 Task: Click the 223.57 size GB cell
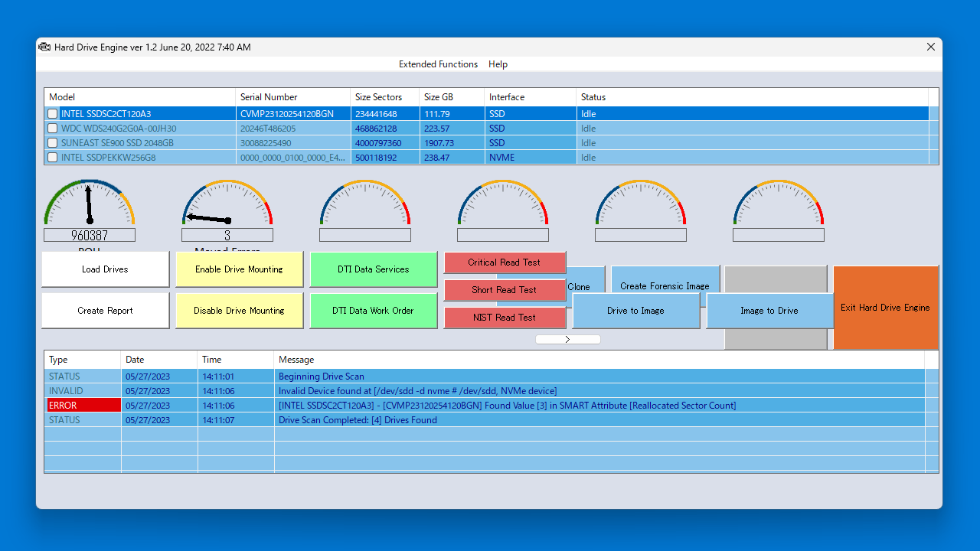pyautogui.click(x=452, y=129)
